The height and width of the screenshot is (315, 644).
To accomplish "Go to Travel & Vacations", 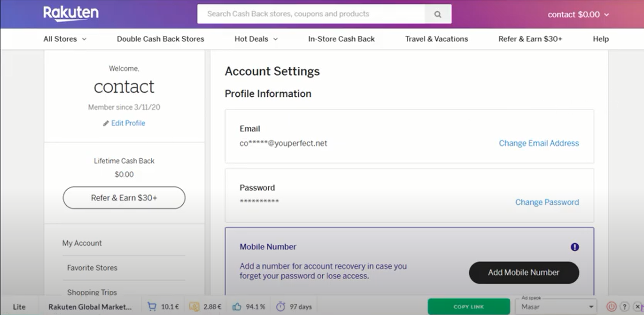I will [x=437, y=39].
